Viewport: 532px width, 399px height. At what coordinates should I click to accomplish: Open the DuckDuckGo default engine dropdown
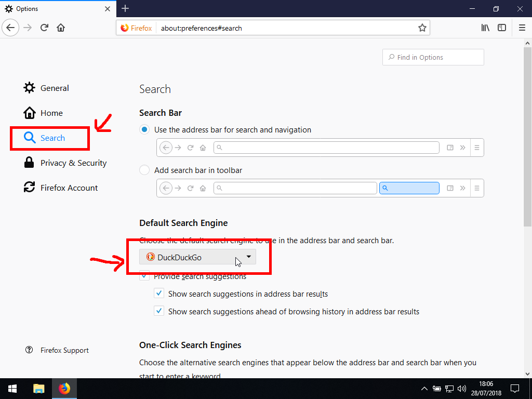coord(197,257)
